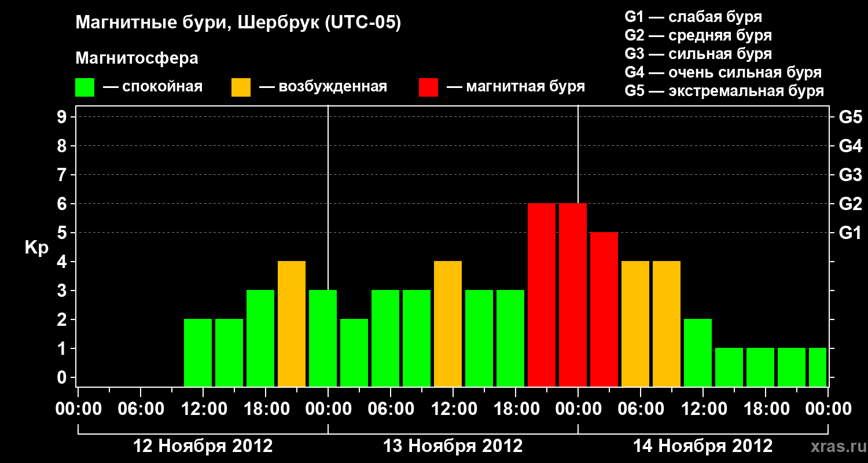Image resolution: width=868 pixels, height=463 pixels.
Task: Select the "G2 — средняя буря" legend line
Action: click(698, 35)
